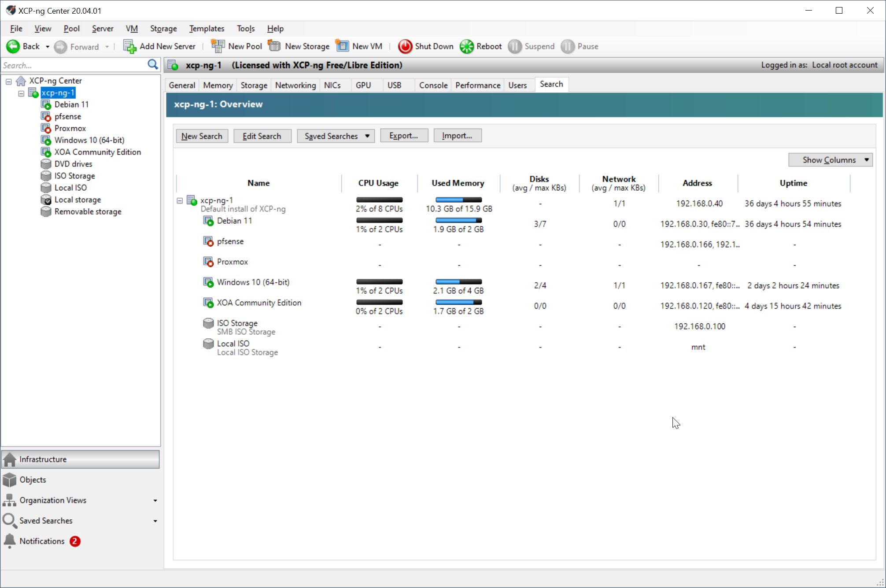The height and width of the screenshot is (588, 886).
Task: Open the Show Columns dropdown
Action: 830,160
